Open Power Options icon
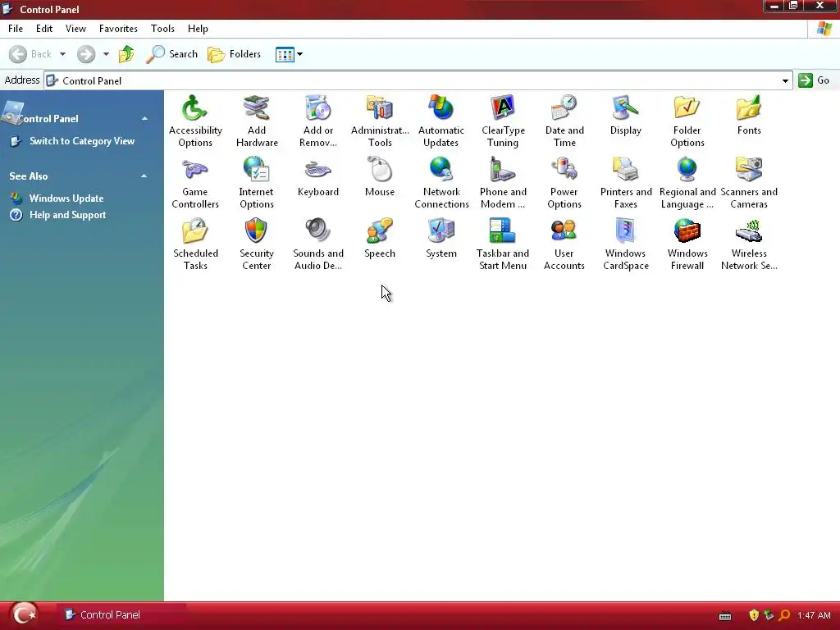This screenshot has height=630, width=840. pos(564,183)
